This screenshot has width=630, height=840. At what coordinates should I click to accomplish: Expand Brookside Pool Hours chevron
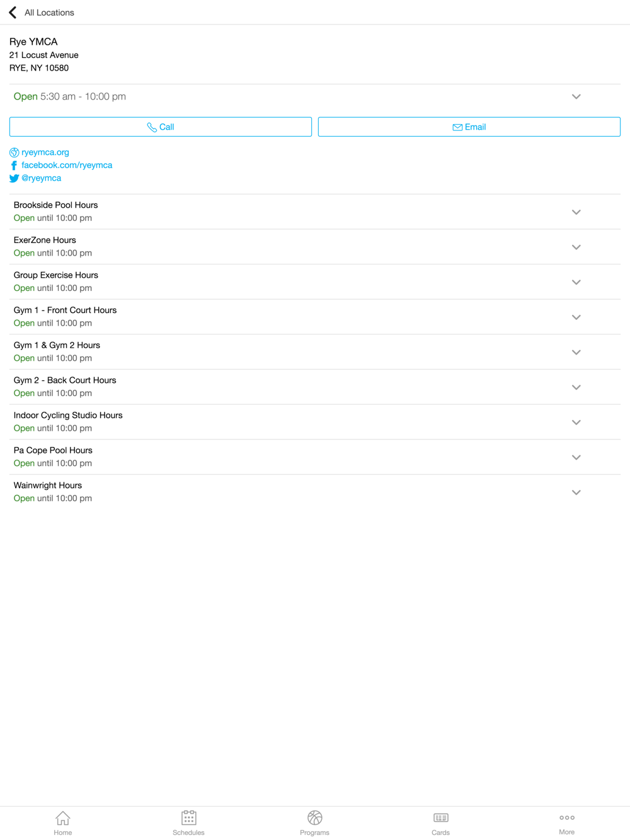point(576,212)
